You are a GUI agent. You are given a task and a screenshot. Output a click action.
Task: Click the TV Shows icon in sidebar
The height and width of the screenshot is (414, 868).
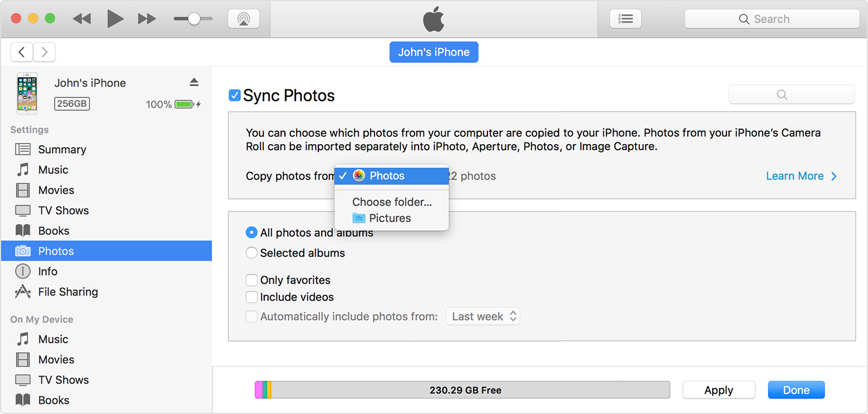[23, 210]
